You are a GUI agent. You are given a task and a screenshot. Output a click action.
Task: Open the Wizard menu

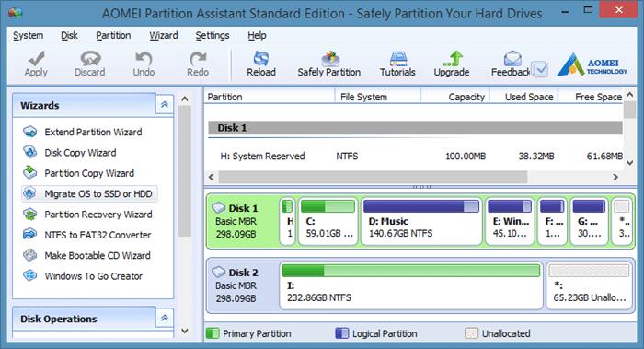tap(164, 35)
